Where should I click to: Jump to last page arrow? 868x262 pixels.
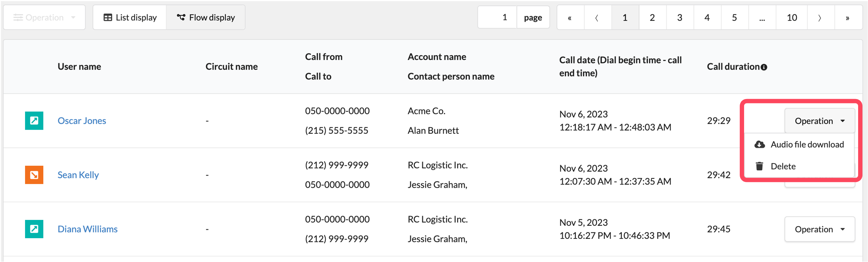[x=847, y=18]
